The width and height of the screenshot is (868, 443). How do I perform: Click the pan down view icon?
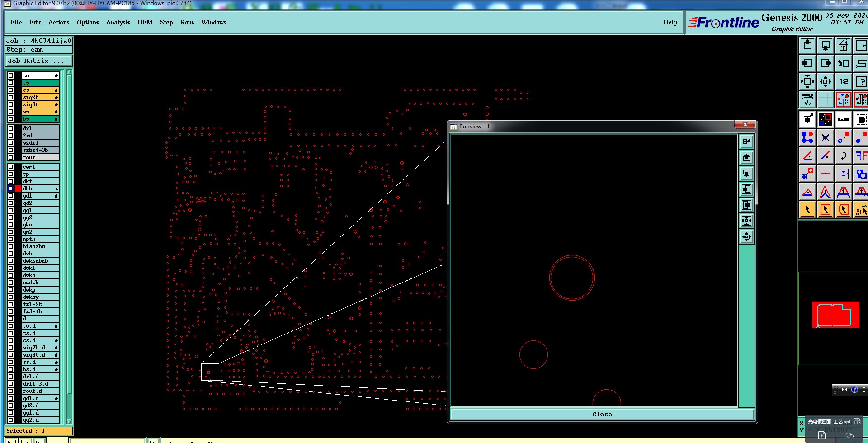tap(826, 45)
